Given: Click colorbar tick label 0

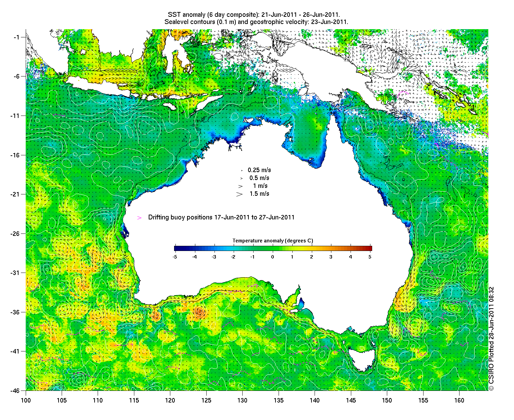Looking at the screenshot, I should 273,256.
